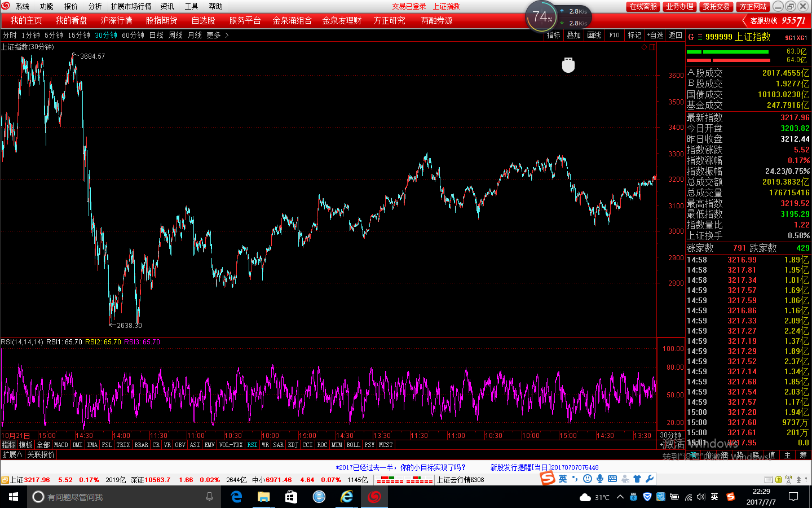Click the 画线 drawing button
Image resolution: width=812 pixels, height=508 pixels.
pos(594,35)
